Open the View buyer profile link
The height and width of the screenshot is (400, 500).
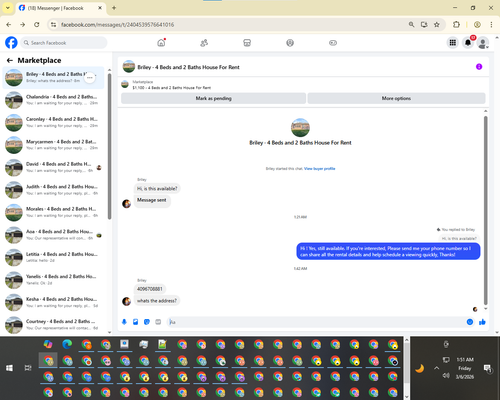coord(320,169)
